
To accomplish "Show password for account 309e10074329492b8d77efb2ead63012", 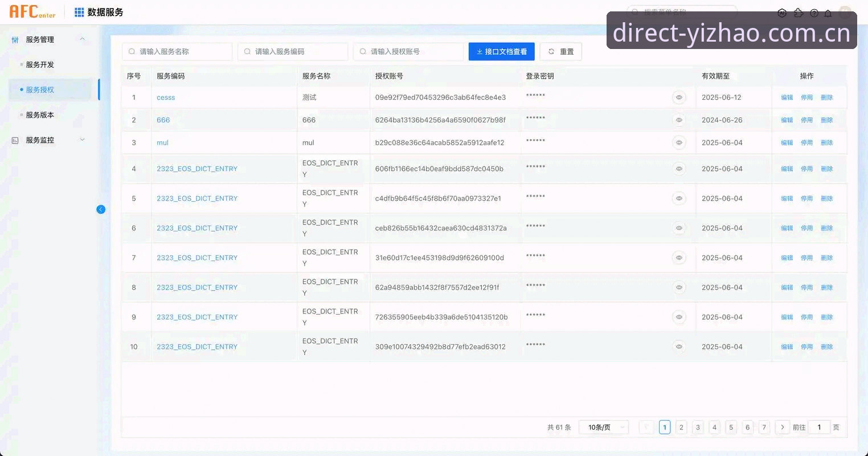I will [679, 347].
